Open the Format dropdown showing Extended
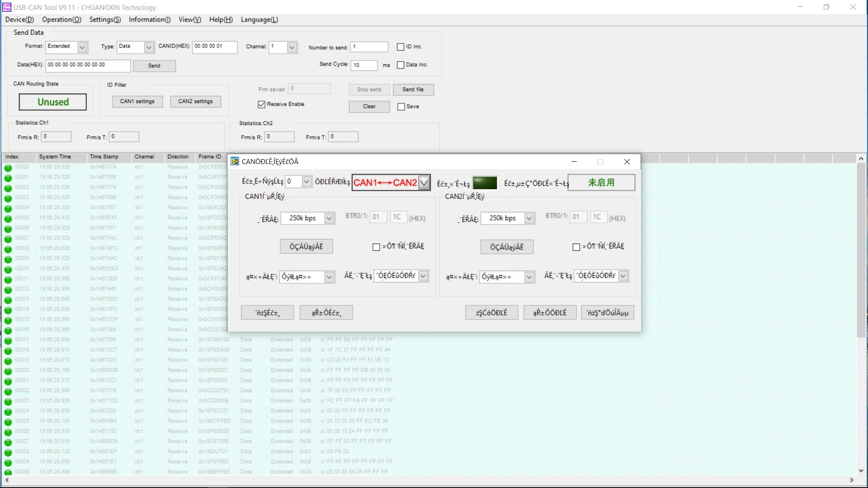Screen dimensions: 868x488 (x=82, y=47)
